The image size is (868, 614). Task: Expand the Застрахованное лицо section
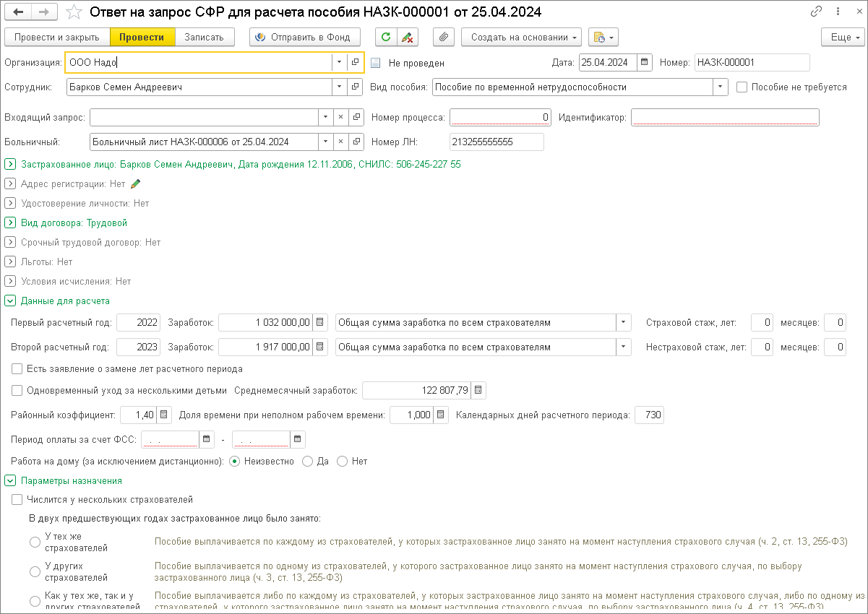10,164
